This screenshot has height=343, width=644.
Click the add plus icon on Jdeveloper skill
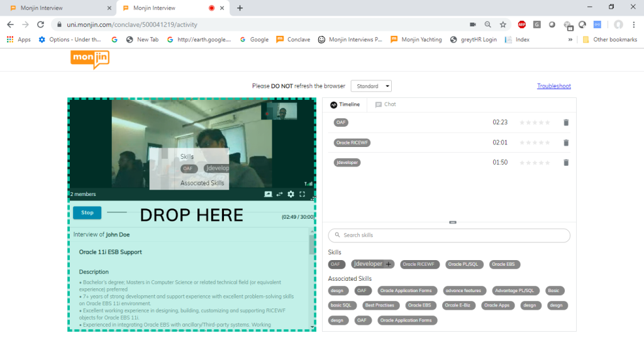(x=389, y=264)
